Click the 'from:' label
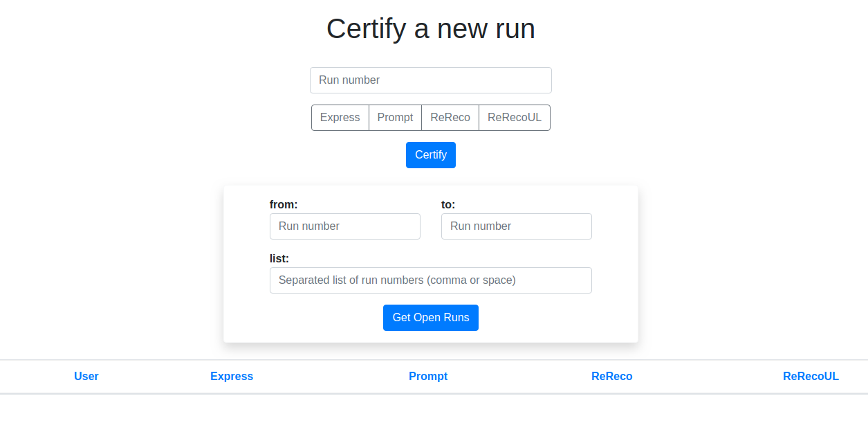The image size is (868, 423). tap(284, 204)
